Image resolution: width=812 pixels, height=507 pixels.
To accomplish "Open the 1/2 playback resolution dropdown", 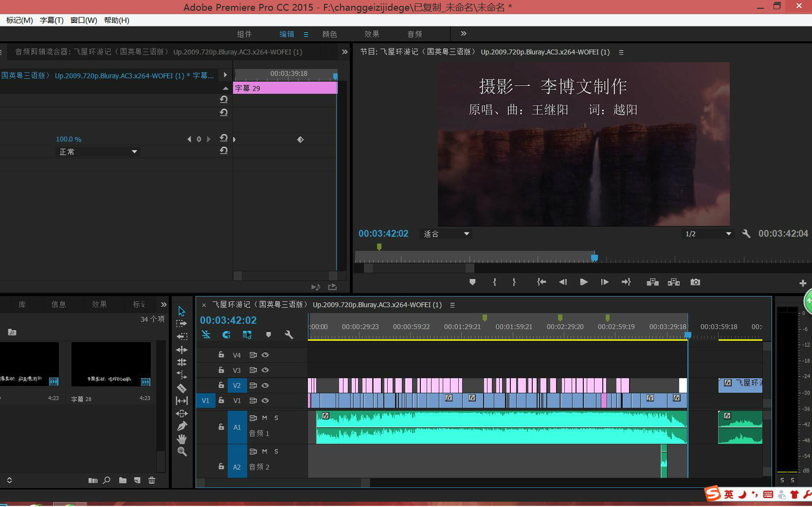I will (708, 234).
